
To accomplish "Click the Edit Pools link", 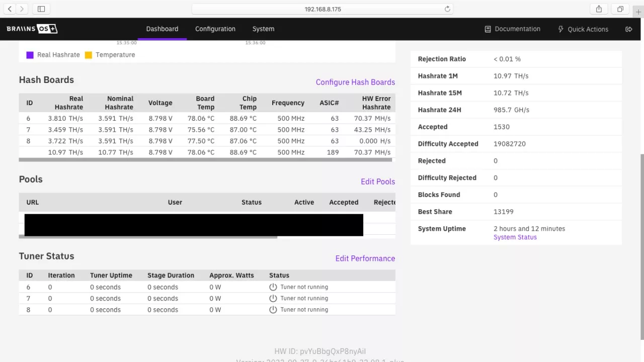I will [377, 182].
